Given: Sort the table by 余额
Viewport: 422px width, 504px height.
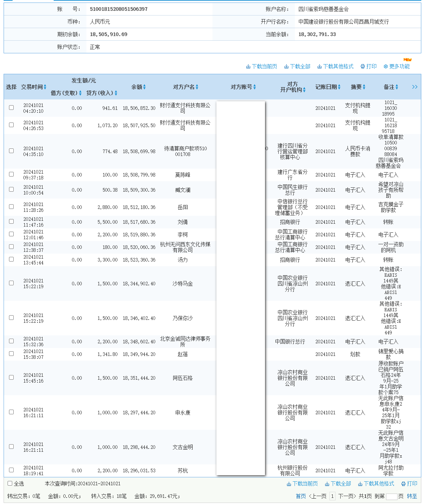Looking at the screenshot, I should click(145, 87).
